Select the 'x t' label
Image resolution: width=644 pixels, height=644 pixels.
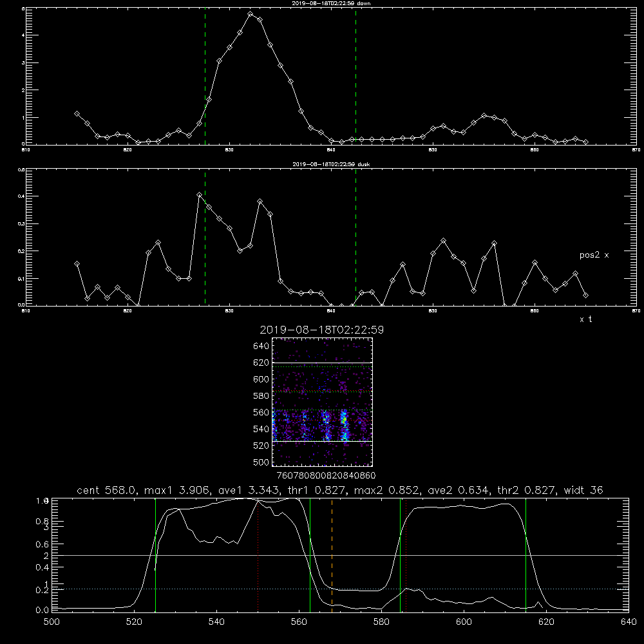585,319
